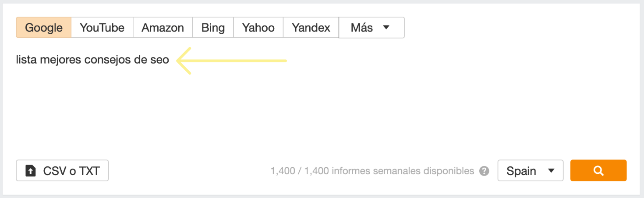Choose the Amazon search engine tab
The height and width of the screenshot is (198, 644).
click(x=163, y=28)
